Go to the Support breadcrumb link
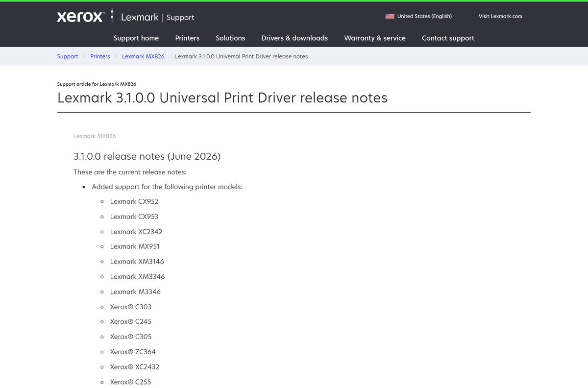The height and width of the screenshot is (388, 588). (68, 56)
